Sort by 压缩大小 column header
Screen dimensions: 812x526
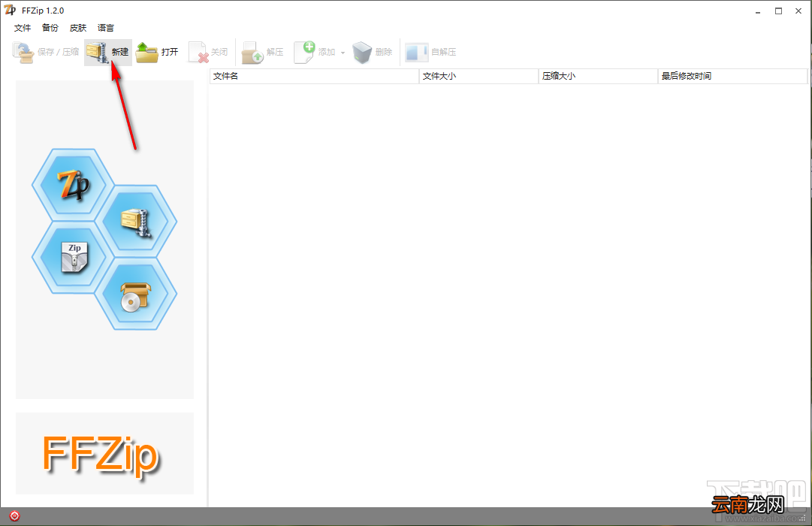click(598, 76)
